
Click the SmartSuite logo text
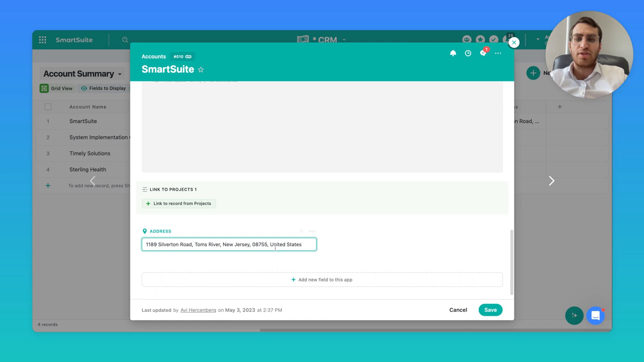point(74,40)
